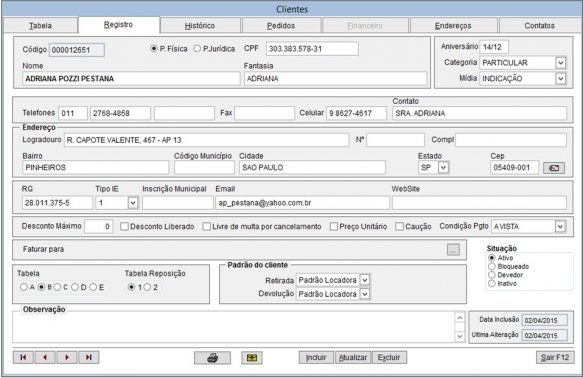Click the Atualizar button
Screen dimensions: 583x378
[353, 358]
